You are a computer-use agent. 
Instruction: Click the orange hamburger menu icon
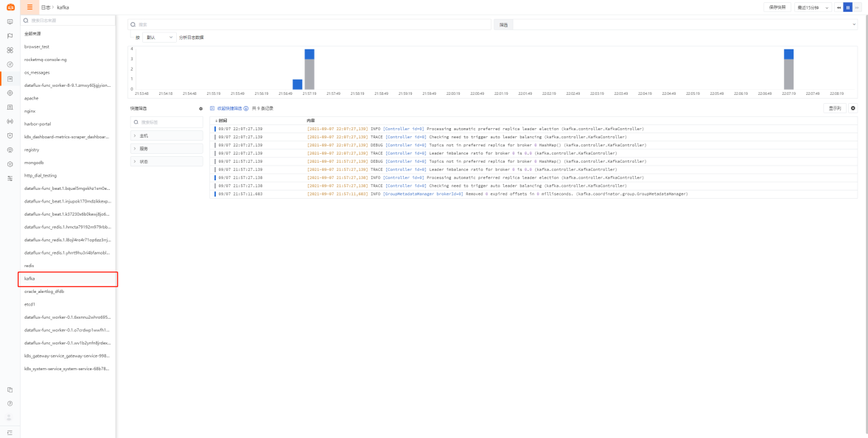tap(29, 7)
